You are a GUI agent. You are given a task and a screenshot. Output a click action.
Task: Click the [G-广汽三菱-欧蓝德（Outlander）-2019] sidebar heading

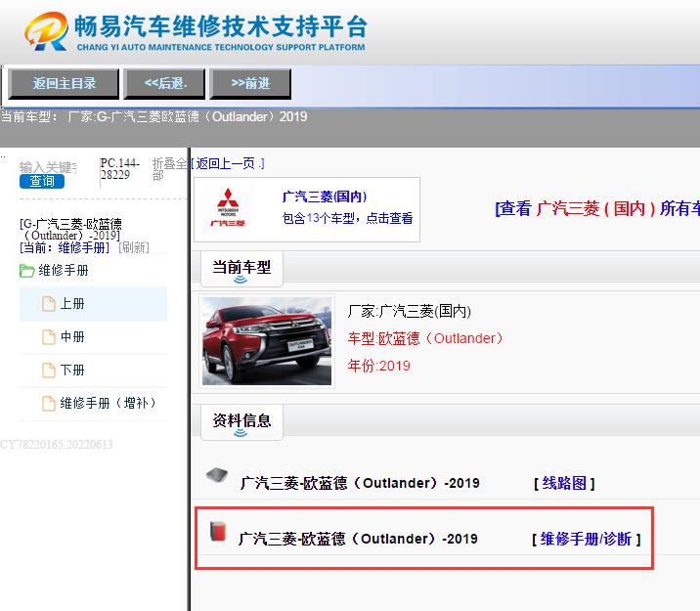click(x=70, y=229)
